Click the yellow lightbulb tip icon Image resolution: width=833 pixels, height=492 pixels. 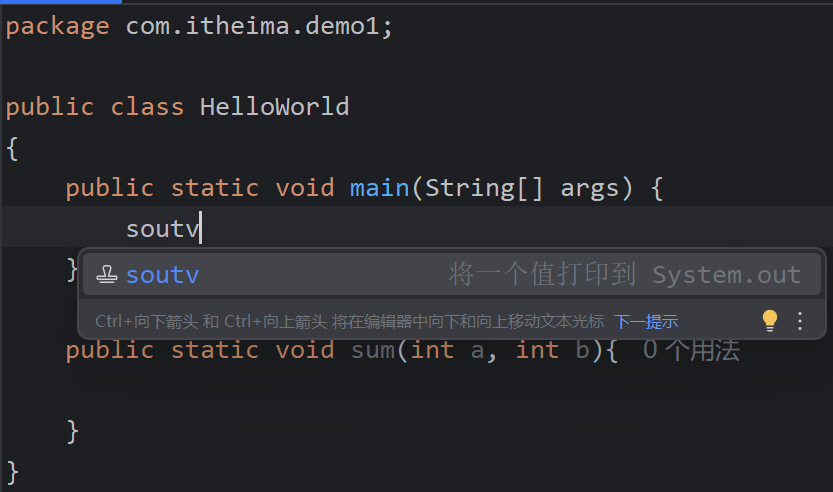click(770, 320)
